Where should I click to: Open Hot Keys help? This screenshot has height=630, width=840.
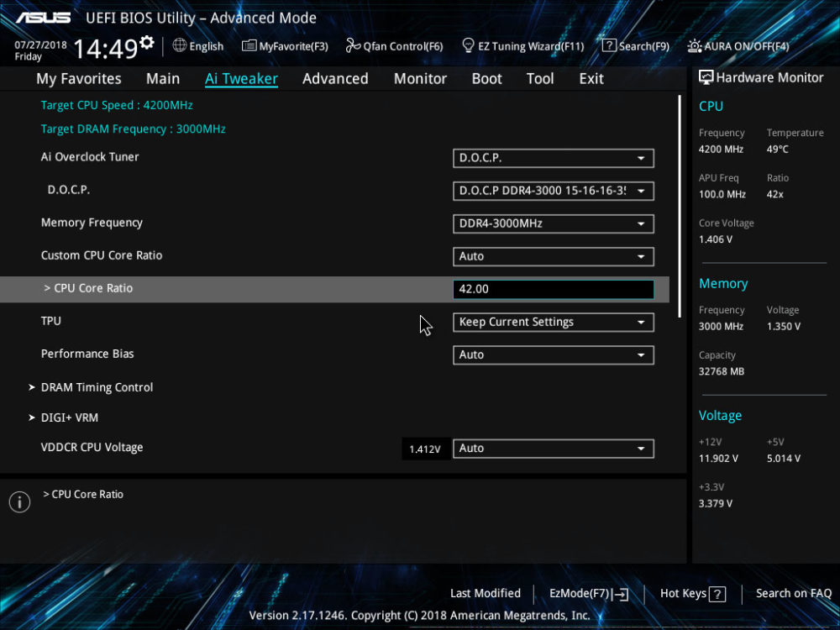(693, 594)
